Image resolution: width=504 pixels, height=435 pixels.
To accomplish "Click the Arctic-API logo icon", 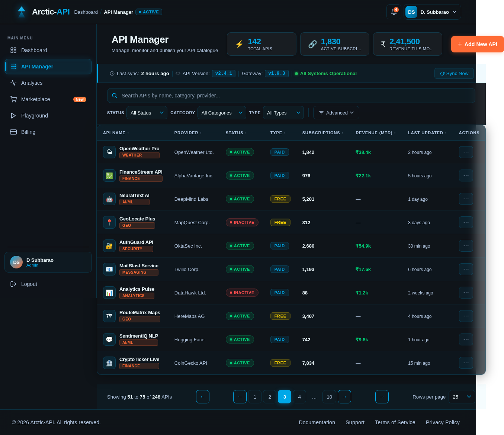I will [22, 12].
